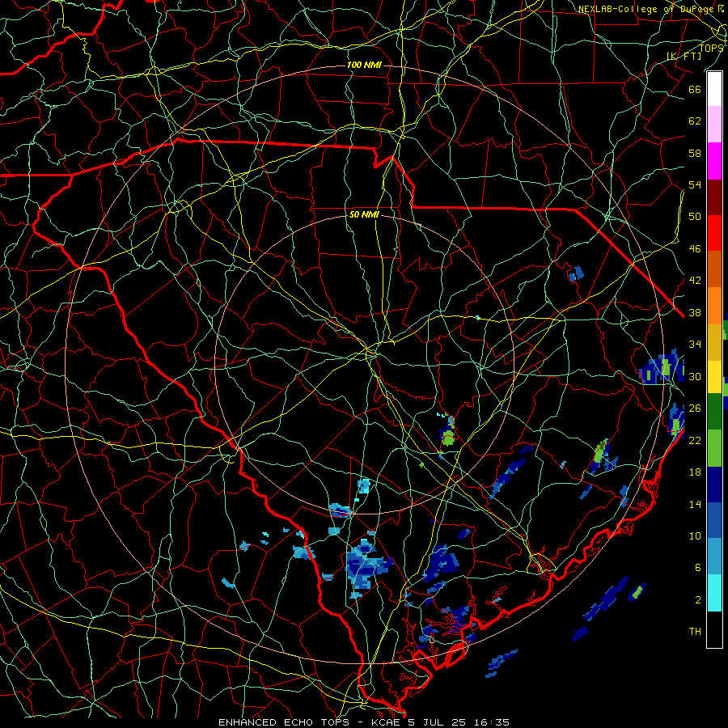Select the legend value 54
Viewport: 728px width, 728px height.
click(695, 184)
